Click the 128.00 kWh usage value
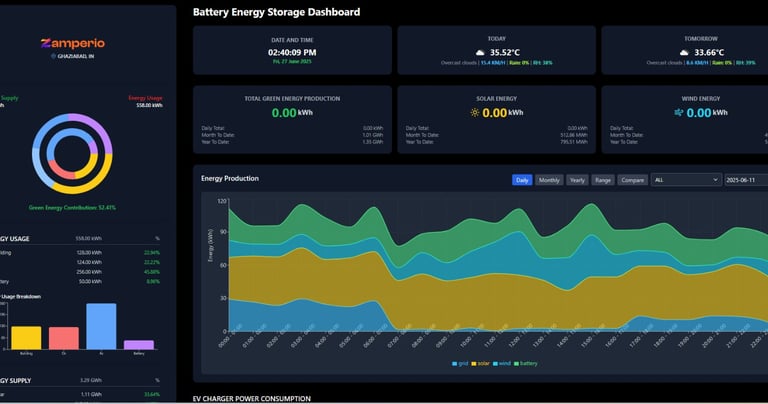768x404 pixels. [89, 253]
